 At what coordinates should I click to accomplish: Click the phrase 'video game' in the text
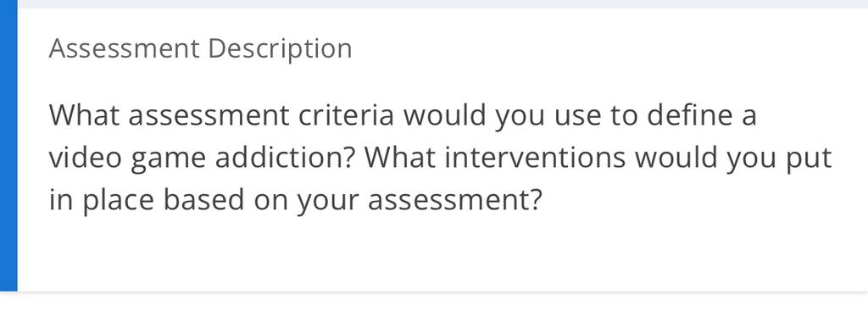pyautogui.click(x=127, y=158)
